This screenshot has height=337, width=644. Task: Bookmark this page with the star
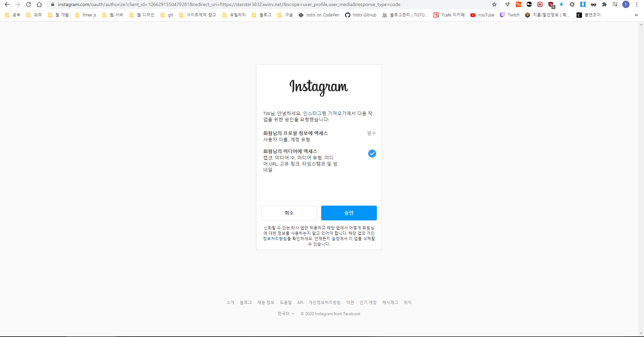pyautogui.click(x=494, y=4)
